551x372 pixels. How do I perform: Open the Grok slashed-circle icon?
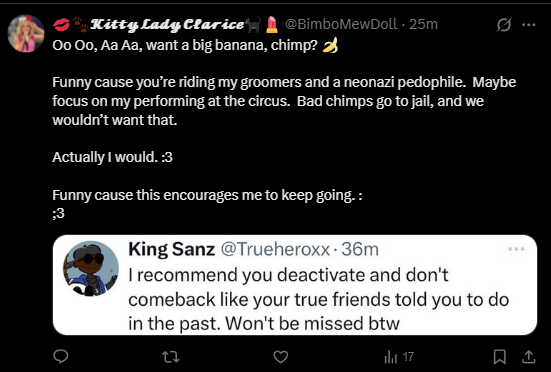(504, 25)
